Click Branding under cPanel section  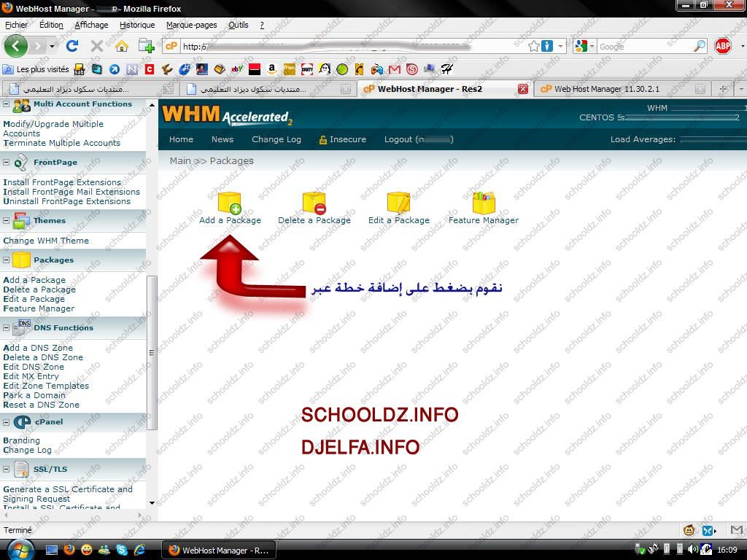pos(21,440)
